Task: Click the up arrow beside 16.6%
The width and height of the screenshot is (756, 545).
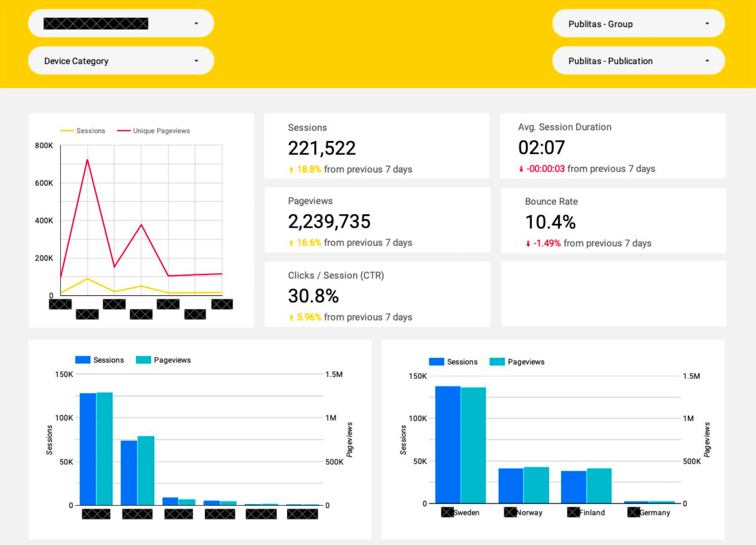Action: [291, 242]
